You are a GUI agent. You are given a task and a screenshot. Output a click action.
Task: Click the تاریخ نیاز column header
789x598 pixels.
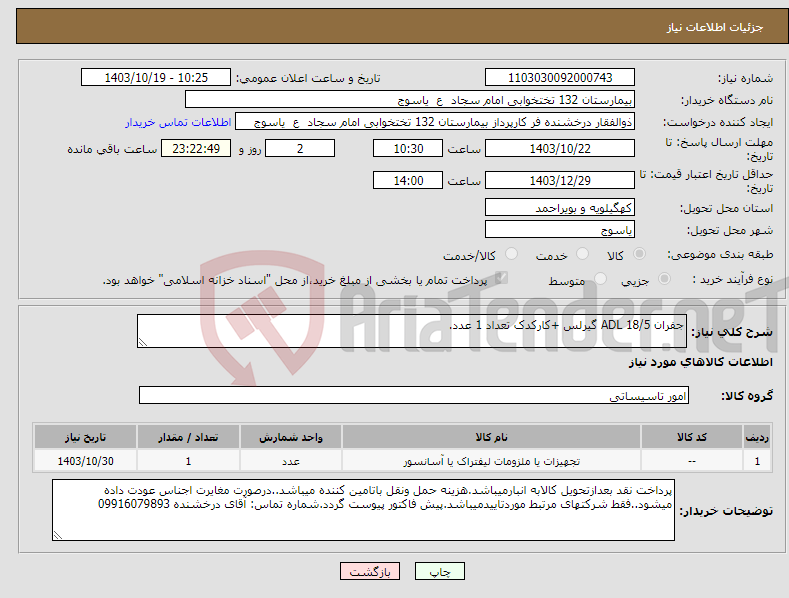coord(86,437)
